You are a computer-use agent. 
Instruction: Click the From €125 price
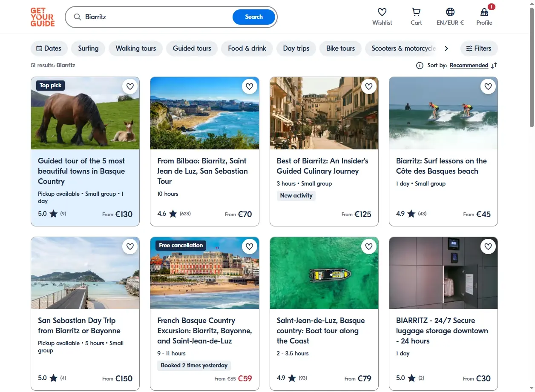click(357, 215)
